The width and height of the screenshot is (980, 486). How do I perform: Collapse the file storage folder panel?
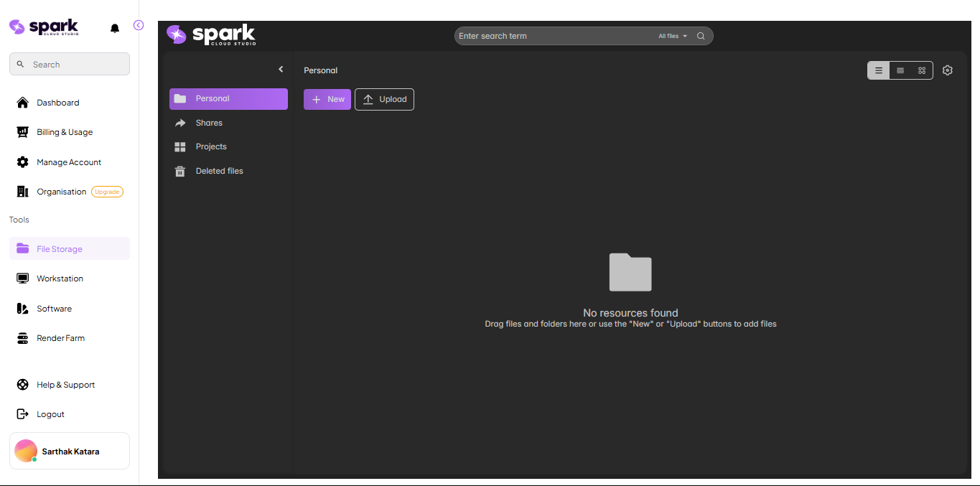[x=281, y=69]
